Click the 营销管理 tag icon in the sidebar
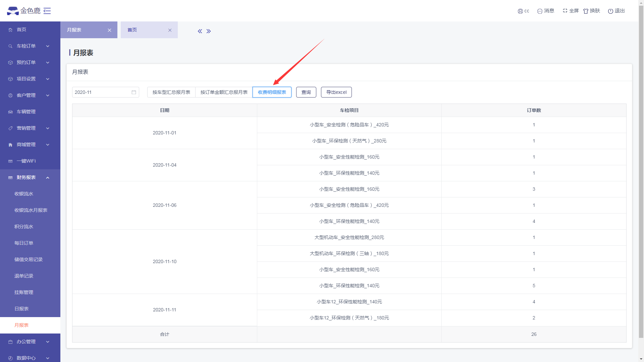This screenshot has height=362, width=644. pyautogui.click(x=10, y=128)
